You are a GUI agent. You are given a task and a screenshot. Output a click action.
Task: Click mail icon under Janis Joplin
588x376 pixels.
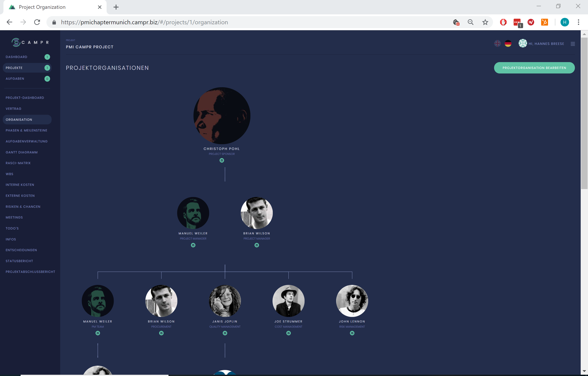(x=225, y=333)
